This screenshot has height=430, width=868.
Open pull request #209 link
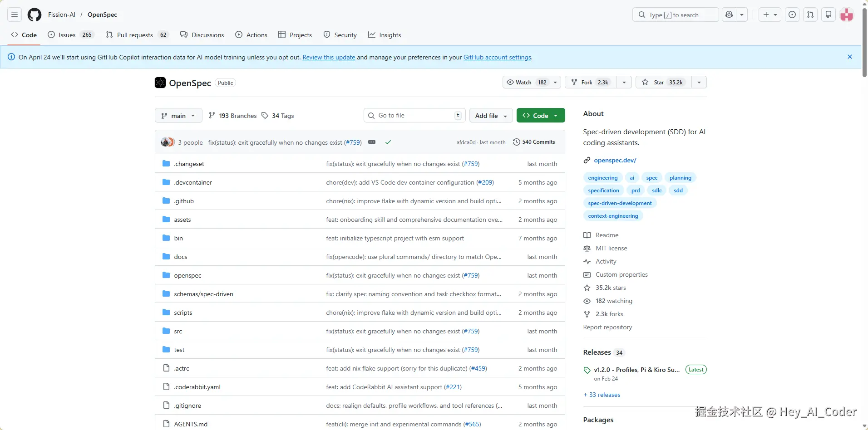coord(485,182)
